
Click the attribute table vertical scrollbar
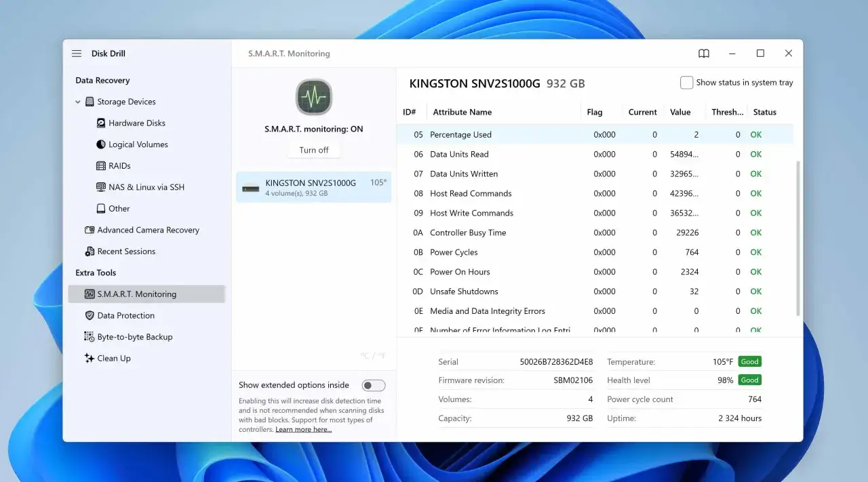(797, 237)
